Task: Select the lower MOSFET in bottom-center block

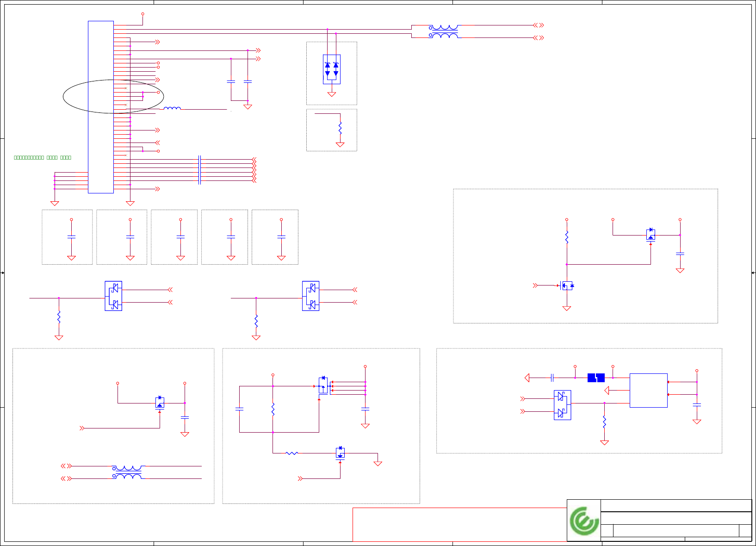Action: point(340,453)
